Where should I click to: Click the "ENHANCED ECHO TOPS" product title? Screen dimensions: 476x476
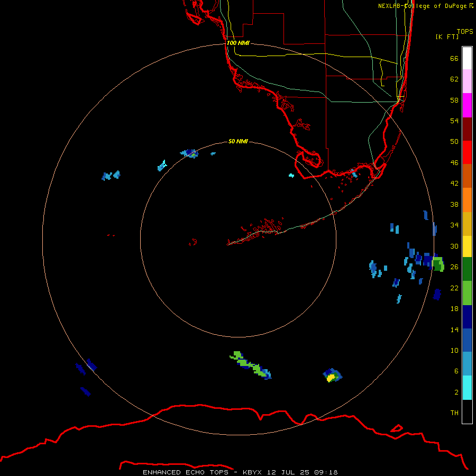point(186,472)
